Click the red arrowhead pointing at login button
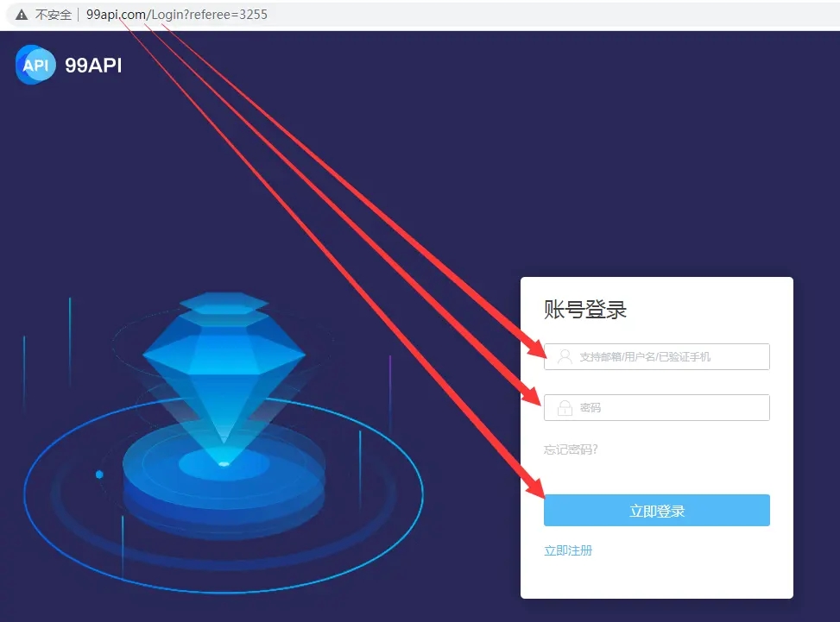 [x=534, y=486]
